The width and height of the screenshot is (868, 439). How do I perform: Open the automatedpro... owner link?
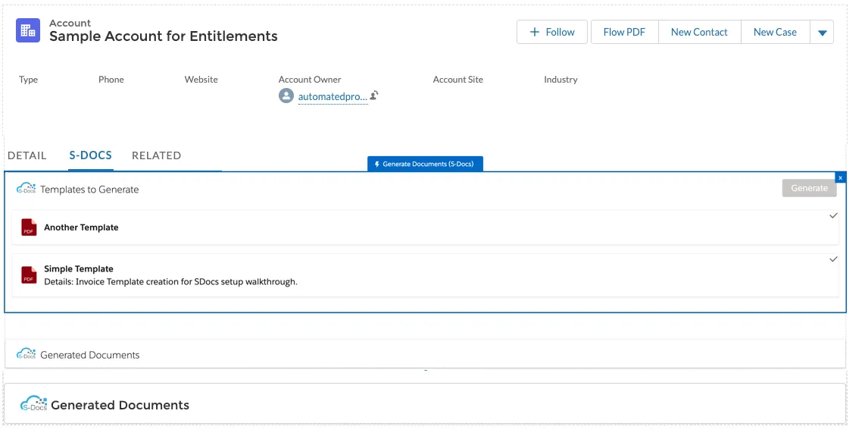[333, 96]
